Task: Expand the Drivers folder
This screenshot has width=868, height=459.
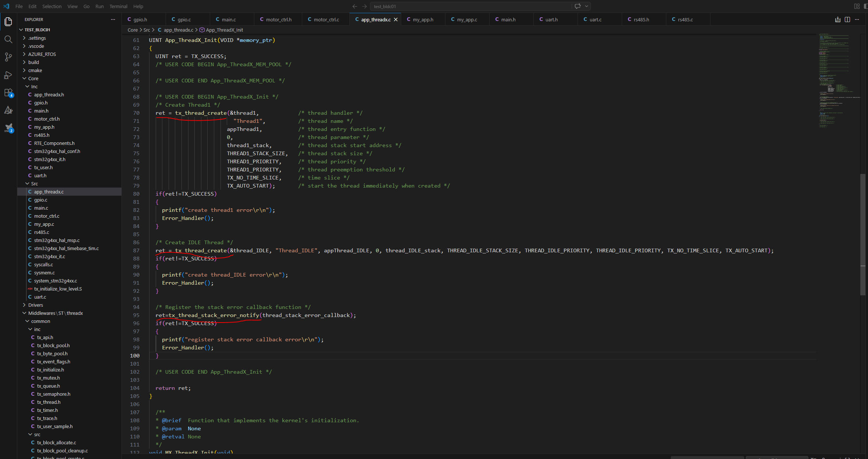Action: pos(35,305)
